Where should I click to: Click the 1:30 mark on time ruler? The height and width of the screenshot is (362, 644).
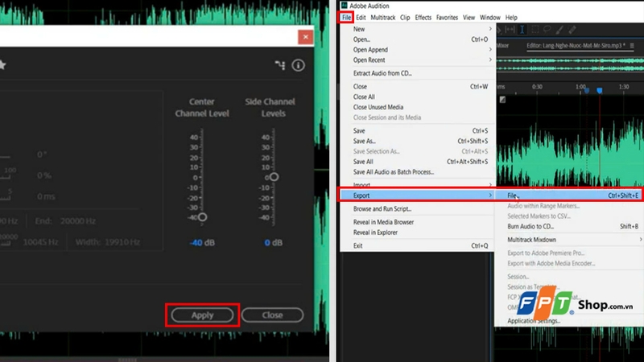(x=623, y=87)
